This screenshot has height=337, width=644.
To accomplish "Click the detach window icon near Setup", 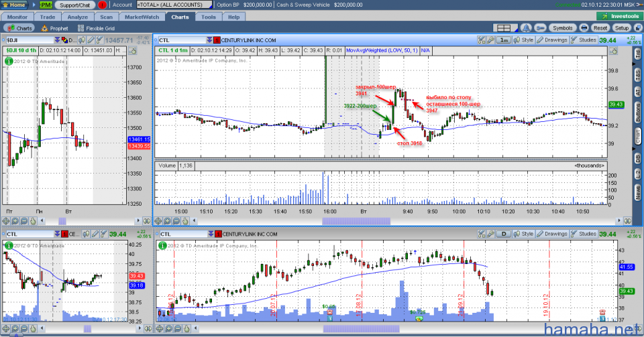I will (637, 28).
